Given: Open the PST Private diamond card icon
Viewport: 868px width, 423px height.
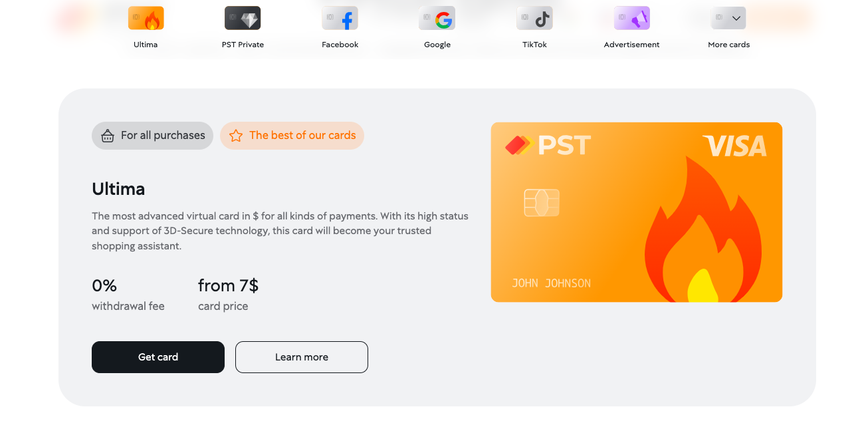Looking at the screenshot, I should [x=243, y=19].
